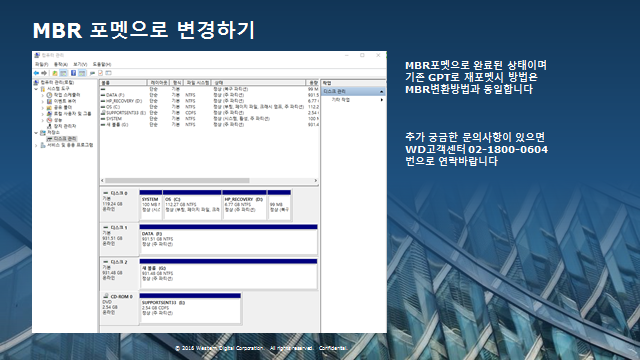640x360 pixels.
Task: Expand the Performance tree node
Action: pos(43,120)
